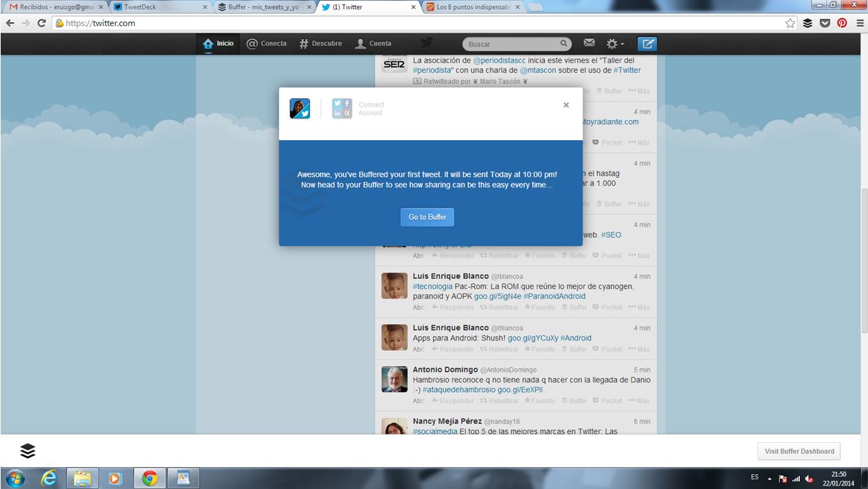868x489 pixels.
Task: Click the Connect Account social icons
Action: [342, 109]
